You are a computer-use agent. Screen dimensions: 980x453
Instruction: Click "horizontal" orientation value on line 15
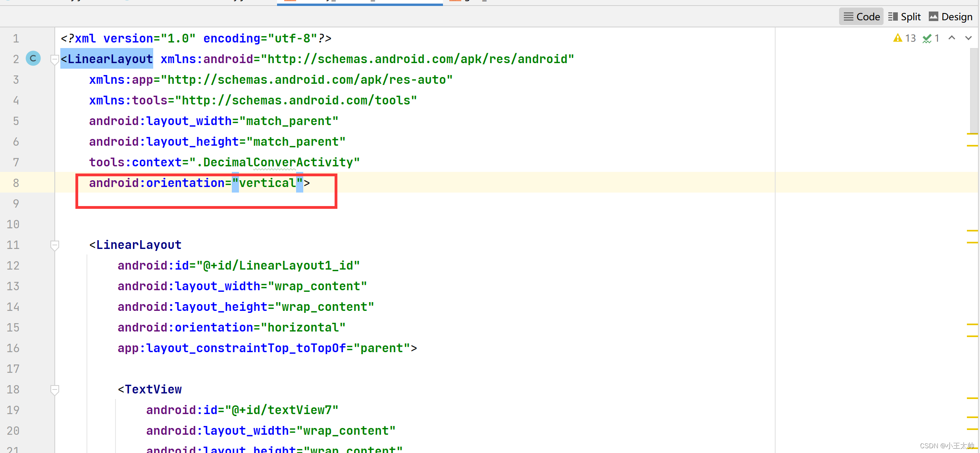303,328
